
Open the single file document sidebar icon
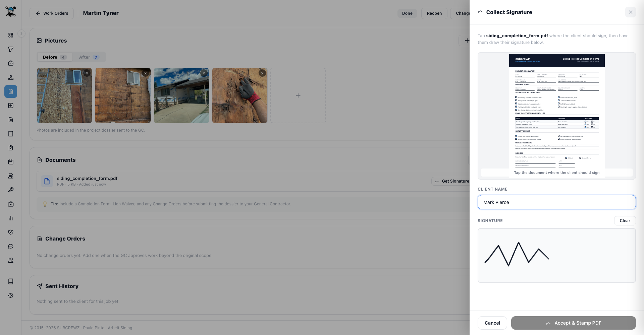click(11, 120)
